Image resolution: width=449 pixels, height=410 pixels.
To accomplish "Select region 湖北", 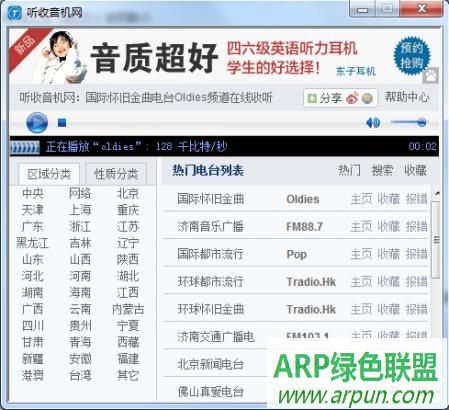I will click(x=128, y=276).
